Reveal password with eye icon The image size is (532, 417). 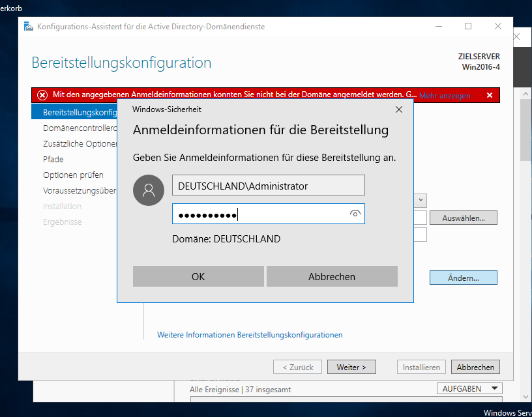pyautogui.click(x=355, y=214)
